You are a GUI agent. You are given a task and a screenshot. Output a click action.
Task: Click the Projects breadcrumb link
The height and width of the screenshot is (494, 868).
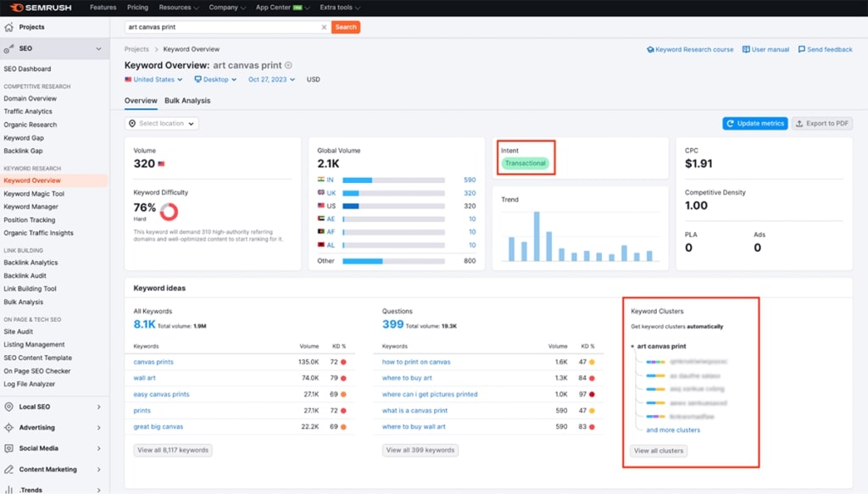click(136, 49)
